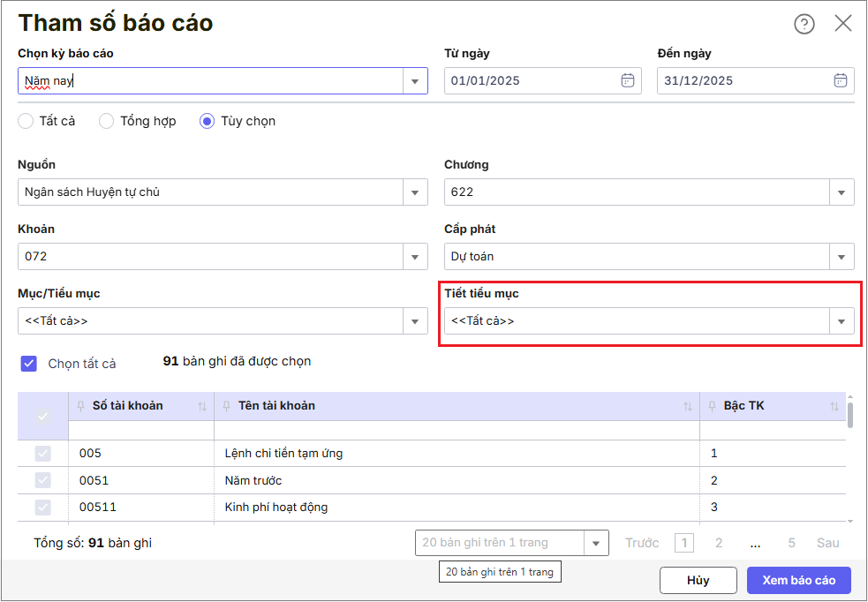Toggle the Chọn tất cả checkbox

pos(29,364)
